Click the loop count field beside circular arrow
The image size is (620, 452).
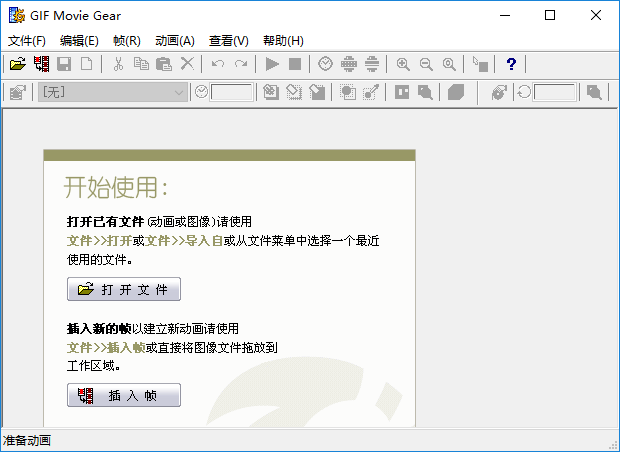[554, 93]
